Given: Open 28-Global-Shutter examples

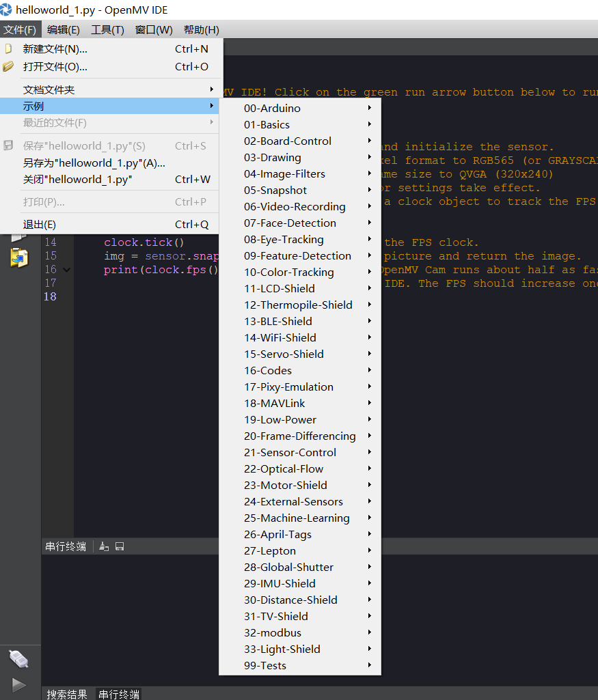Looking at the screenshot, I should (x=300, y=567).
